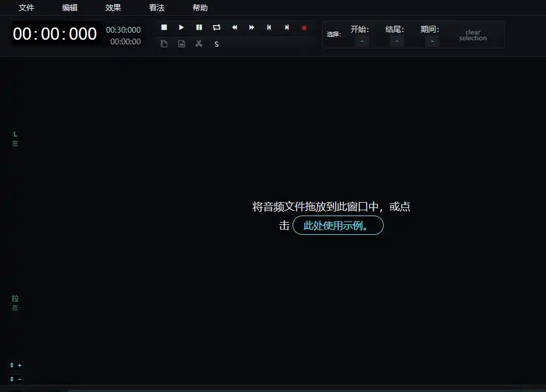546x392 pixels.
Task: Click the main 00:00:000 time display
Action: [55, 34]
